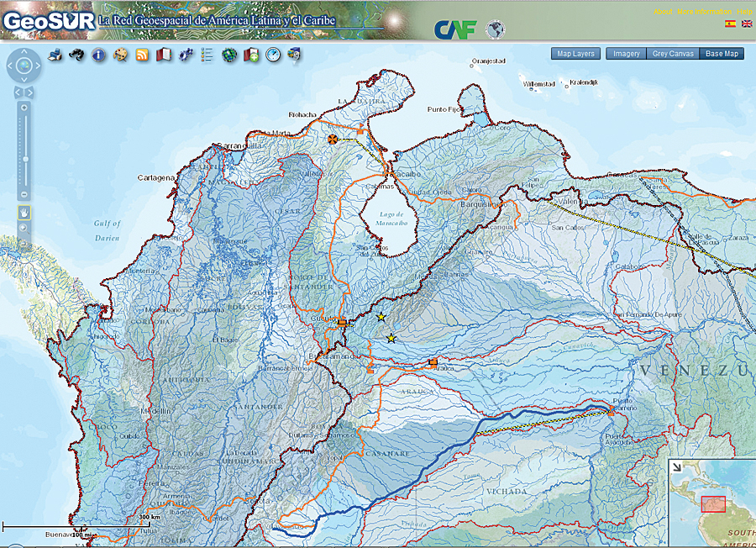Pan map west with left arrow
This screenshot has width=756, height=548.
point(10,65)
